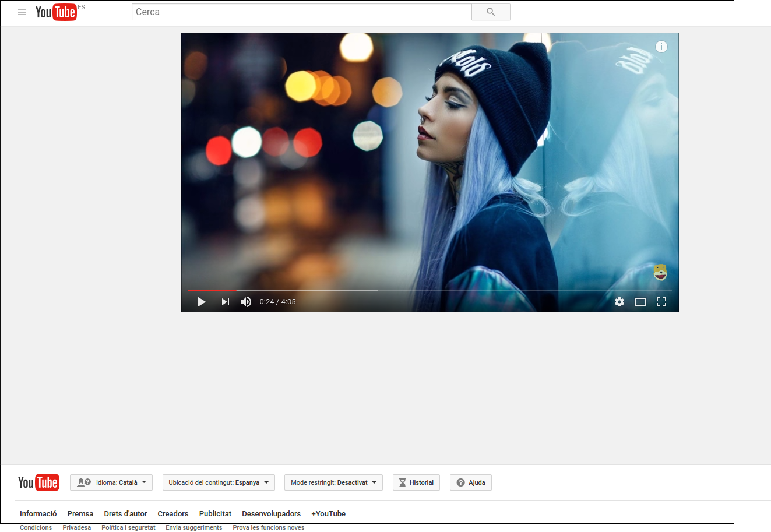The image size is (771, 532).
Task: Click the footer YouTube logo
Action: click(x=38, y=482)
